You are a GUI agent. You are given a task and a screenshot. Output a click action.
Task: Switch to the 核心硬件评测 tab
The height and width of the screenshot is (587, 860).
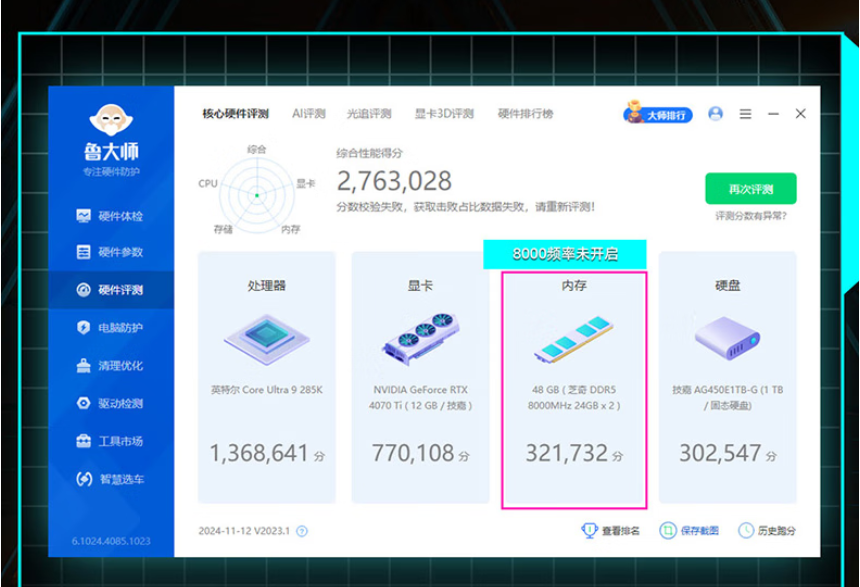pyautogui.click(x=235, y=114)
